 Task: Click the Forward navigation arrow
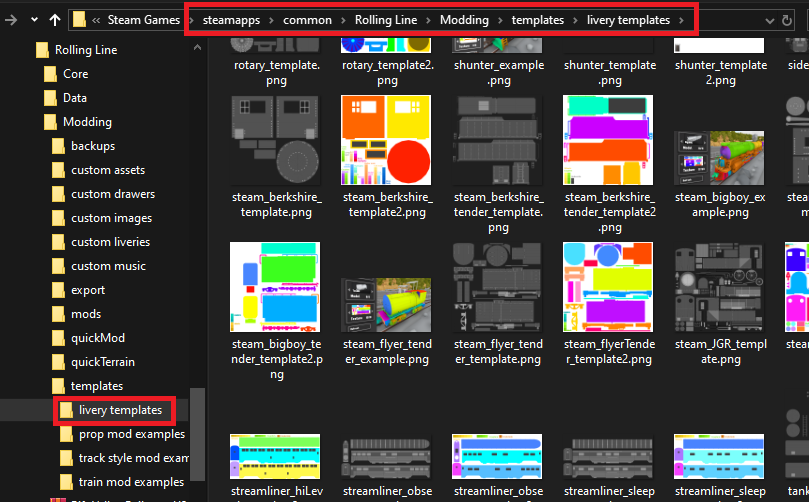pos(11,20)
